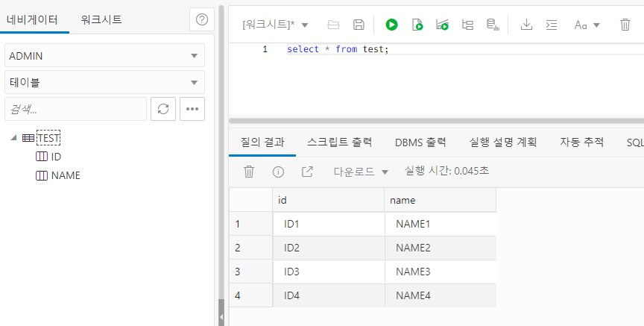Click row number 3 in results grid
644x326 pixels.
coord(250,272)
